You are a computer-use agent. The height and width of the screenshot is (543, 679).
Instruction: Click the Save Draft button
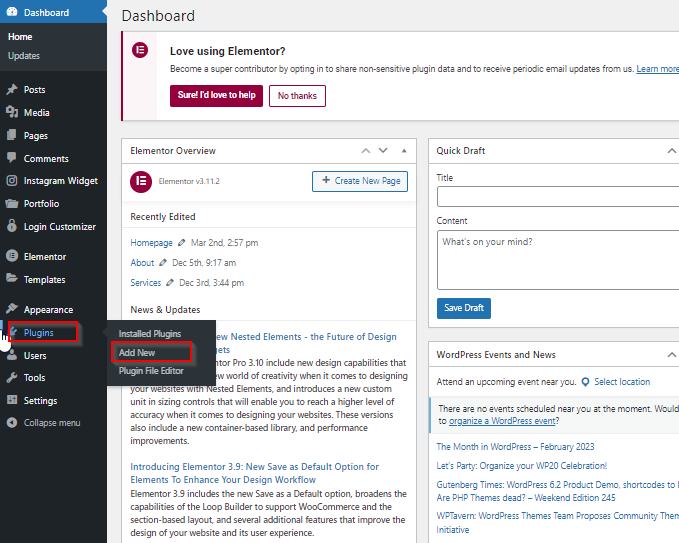pos(464,308)
